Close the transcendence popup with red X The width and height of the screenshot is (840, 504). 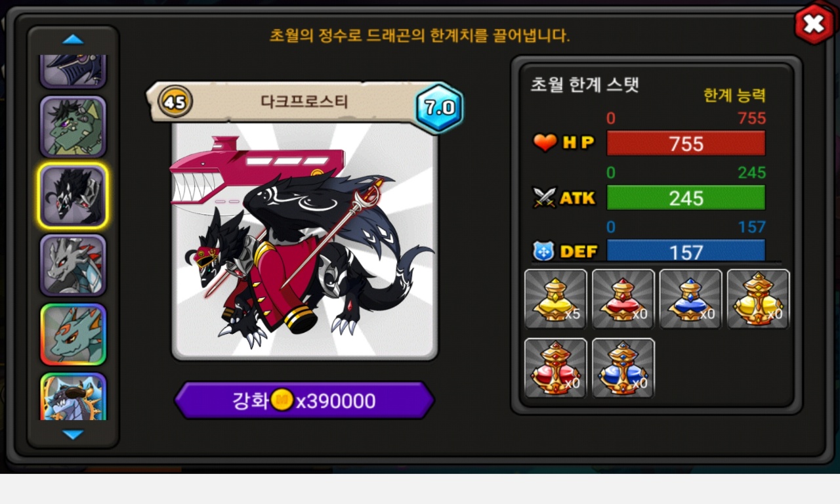[814, 24]
